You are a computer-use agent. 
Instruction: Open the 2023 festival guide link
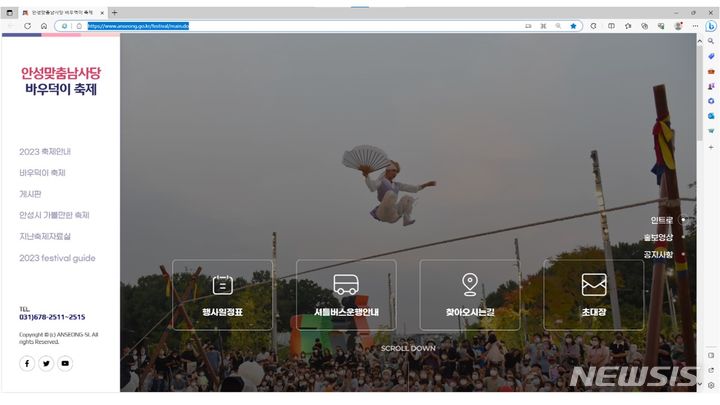57,258
